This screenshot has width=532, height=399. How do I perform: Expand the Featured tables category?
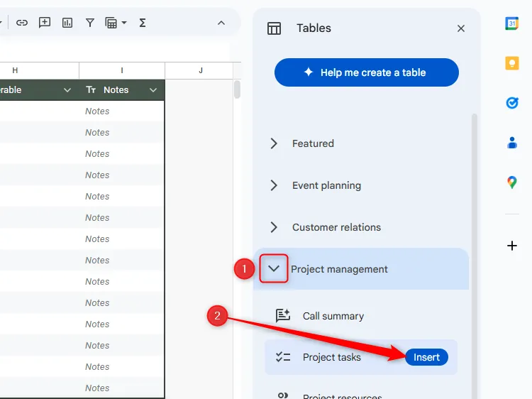point(274,143)
